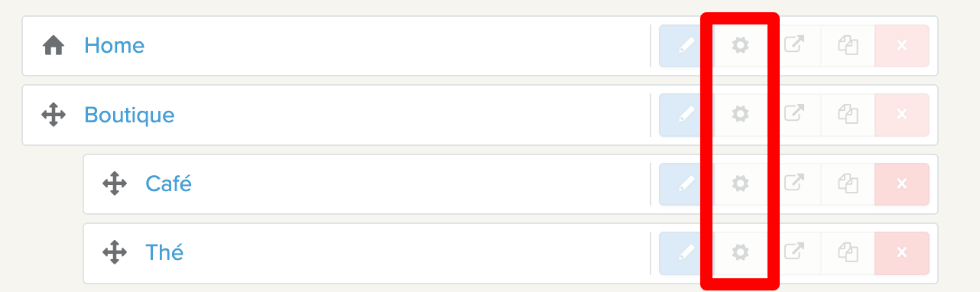
Task: Click the external link icon for Home
Action: pyautogui.click(x=794, y=46)
